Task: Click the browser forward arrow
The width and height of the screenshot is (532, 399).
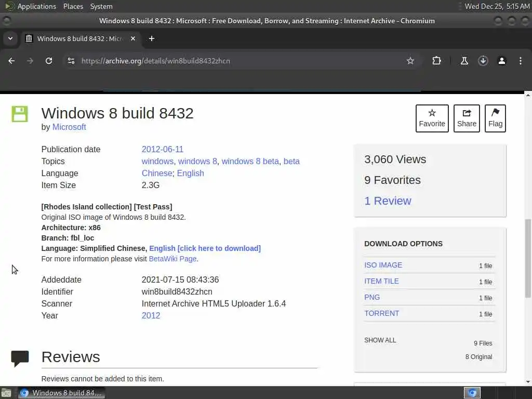Action: (30, 61)
